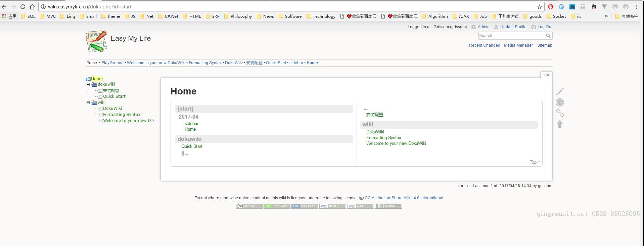This screenshot has height=246, width=644.
Task: Expand the truncated Welcome tree item arrow
Action: point(153,120)
